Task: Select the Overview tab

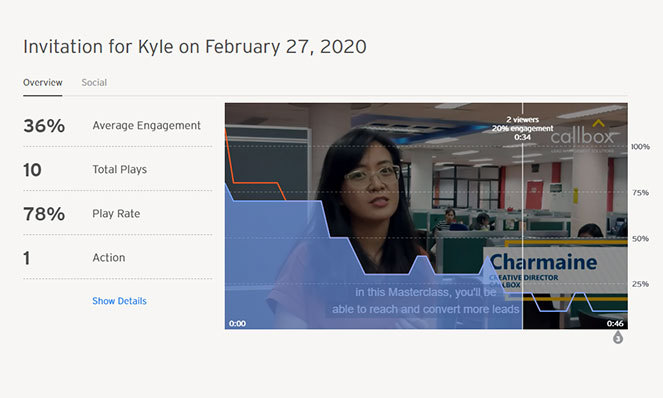Action: (43, 82)
